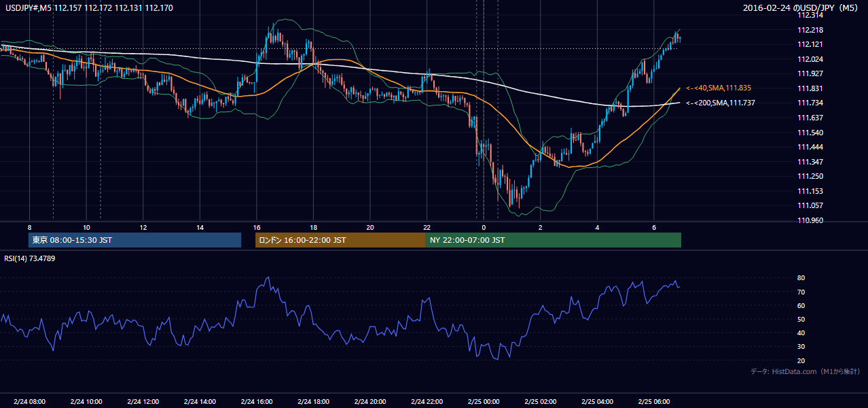Click the 112.218 price axis label
This screenshot has width=868, height=408.
(x=811, y=30)
